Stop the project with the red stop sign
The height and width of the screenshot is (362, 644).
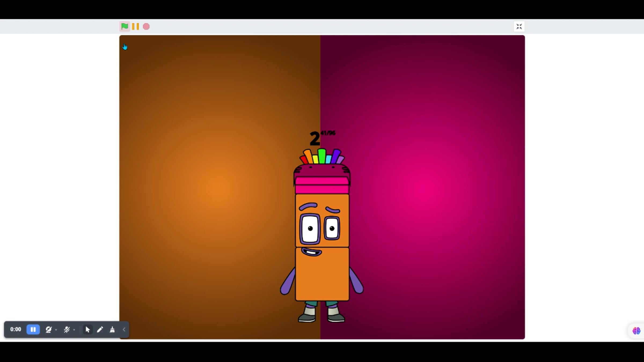[x=146, y=26]
